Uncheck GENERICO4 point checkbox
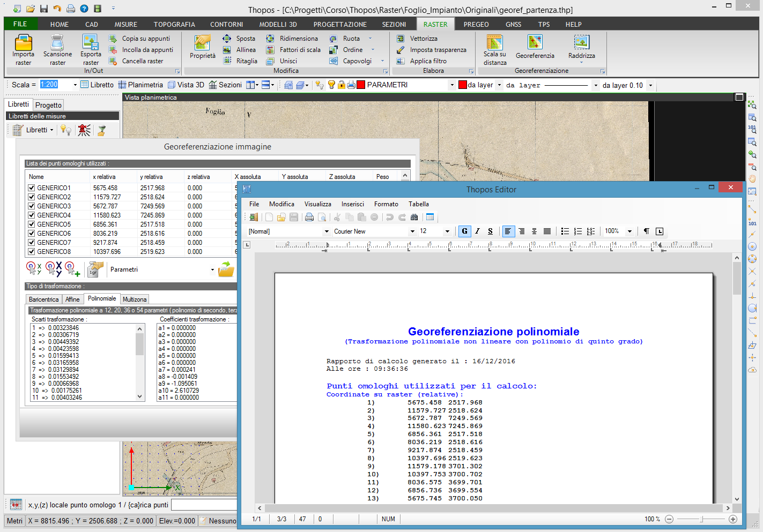 (32, 215)
